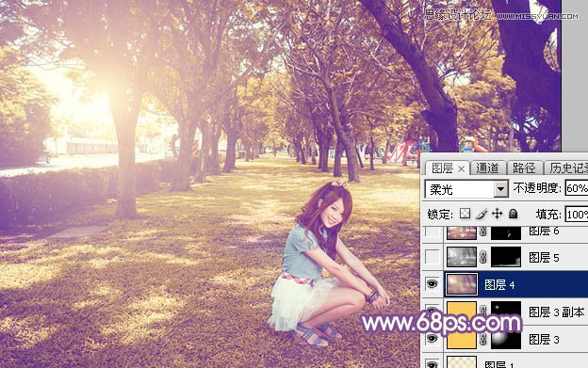Select 图层 5 grayscale image thumbnail

click(x=462, y=257)
